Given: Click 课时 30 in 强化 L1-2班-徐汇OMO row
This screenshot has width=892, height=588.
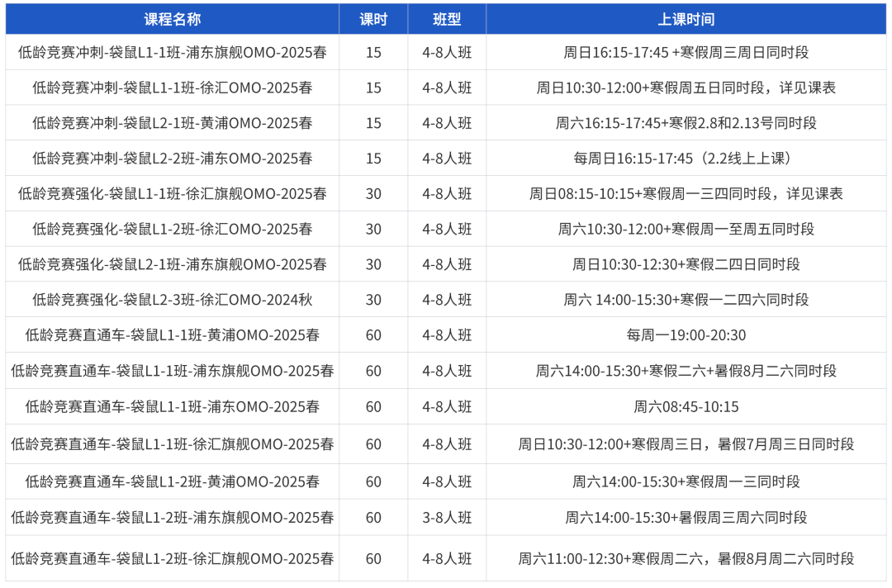Looking at the screenshot, I should (373, 229).
